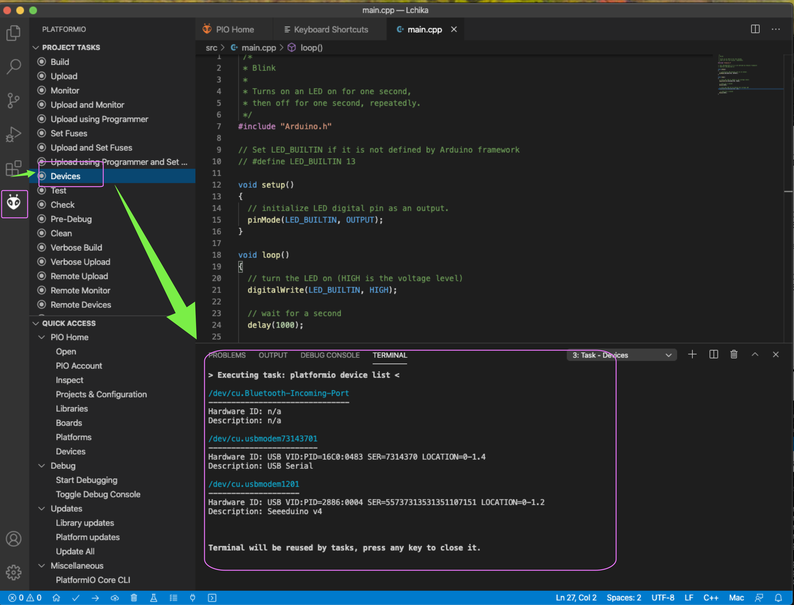Open the Manage gear icon
The width and height of the screenshot is (794, 605).
(x=14, y=572)
